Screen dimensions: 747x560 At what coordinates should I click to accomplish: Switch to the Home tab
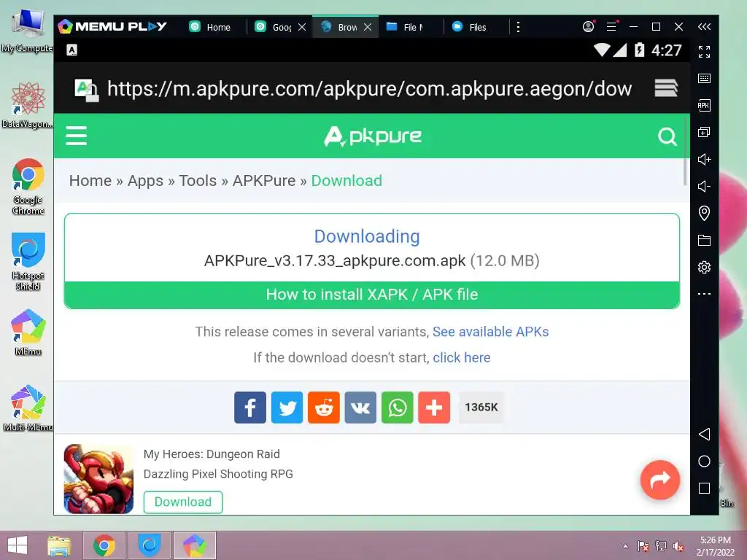click(x=209, y=27)
